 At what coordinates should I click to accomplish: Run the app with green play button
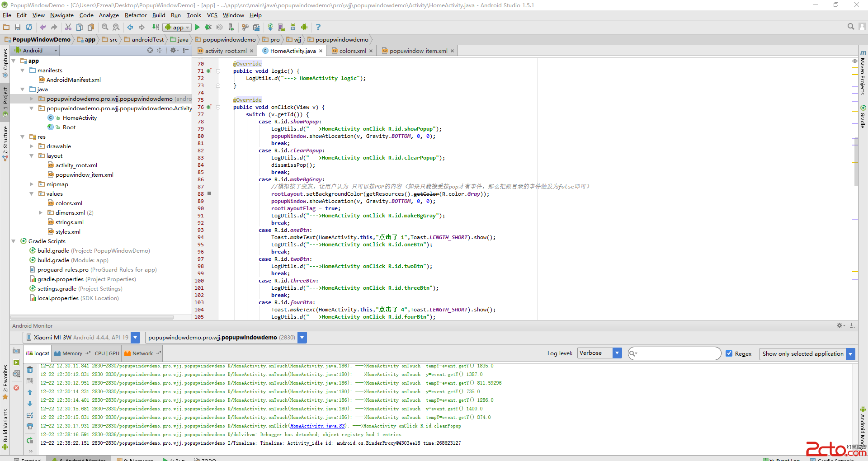(197, 28)
